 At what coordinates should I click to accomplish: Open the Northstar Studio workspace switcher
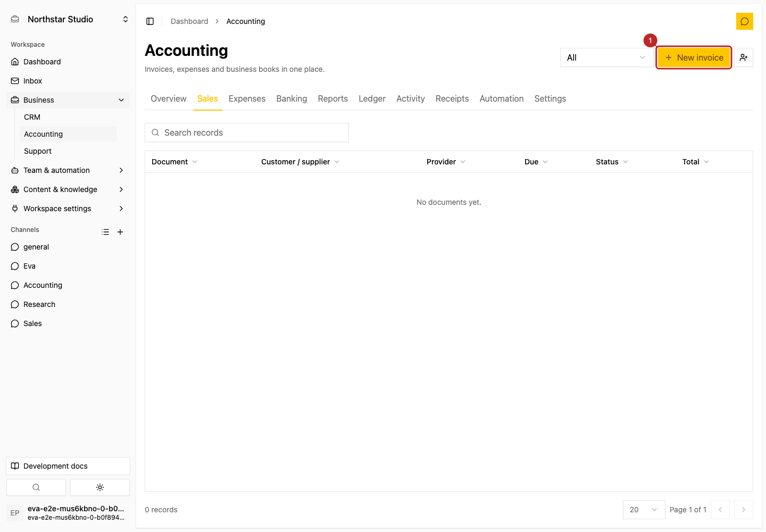pos(68,19)
